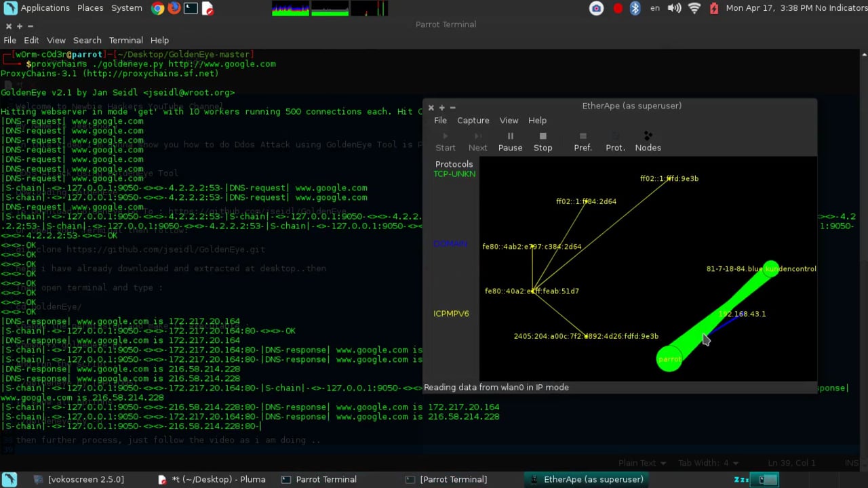Open the terminal Help menu
The height and width of the screenshot is (488, 868).
coord(159,40)
